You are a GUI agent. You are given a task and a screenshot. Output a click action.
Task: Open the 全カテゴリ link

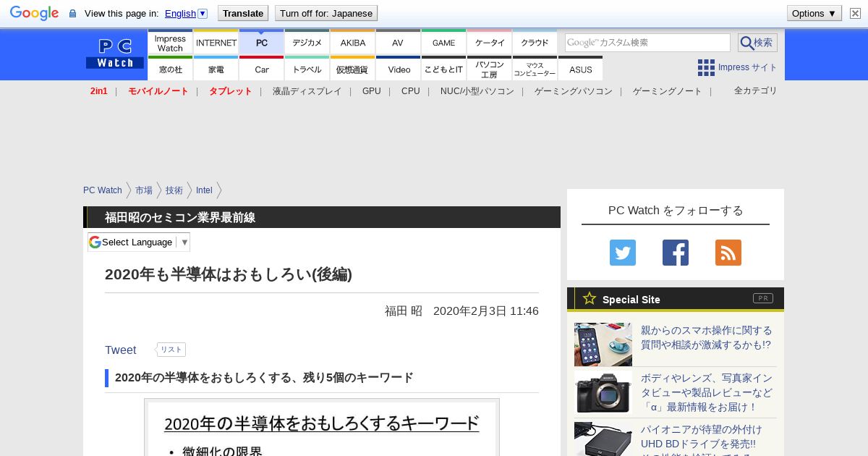756,90
